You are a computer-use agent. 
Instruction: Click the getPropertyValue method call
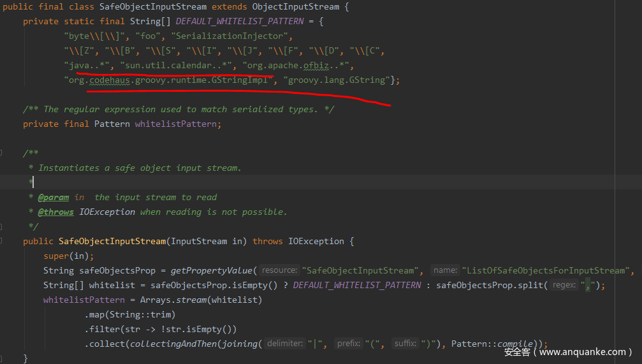[211, 271]
